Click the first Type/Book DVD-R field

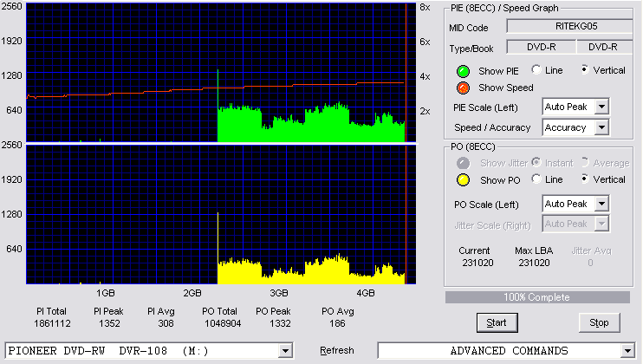(x=542, y=47)
